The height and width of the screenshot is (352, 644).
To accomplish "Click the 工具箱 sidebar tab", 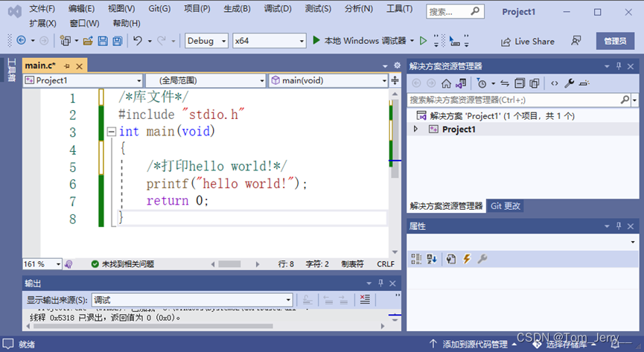I will (x=11, y=70).
